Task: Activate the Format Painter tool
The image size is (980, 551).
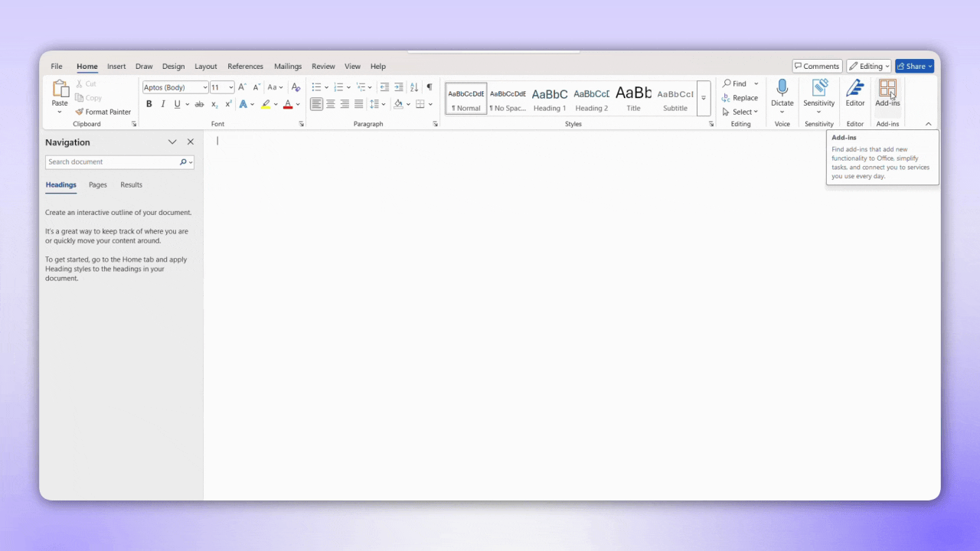Action: click(103, 112)
